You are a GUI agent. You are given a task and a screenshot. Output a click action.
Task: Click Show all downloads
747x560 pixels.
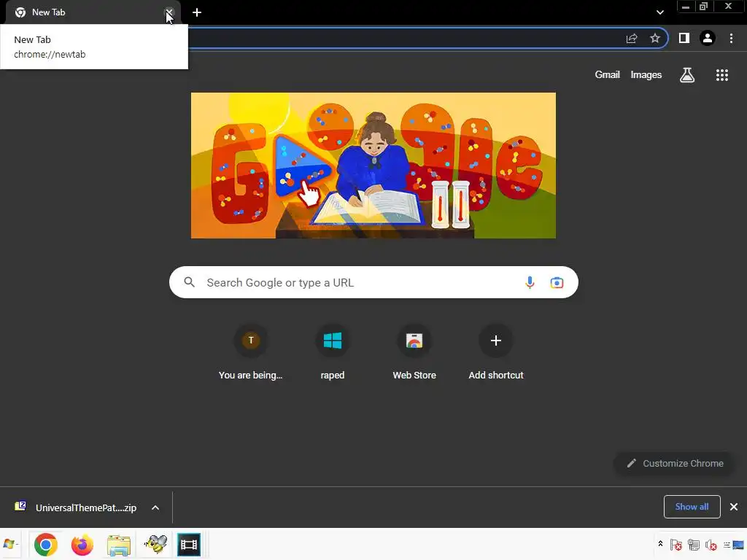click(692, 507)
